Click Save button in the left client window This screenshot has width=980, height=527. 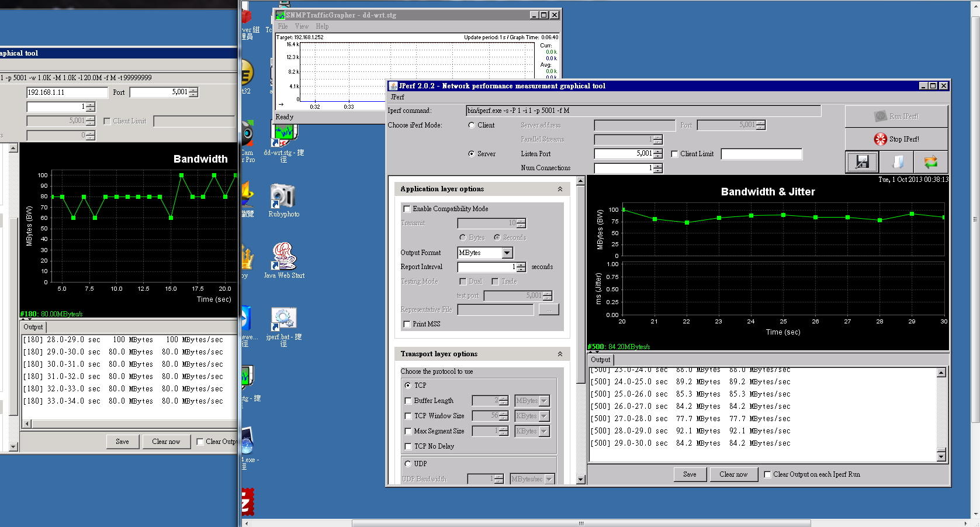122,442
